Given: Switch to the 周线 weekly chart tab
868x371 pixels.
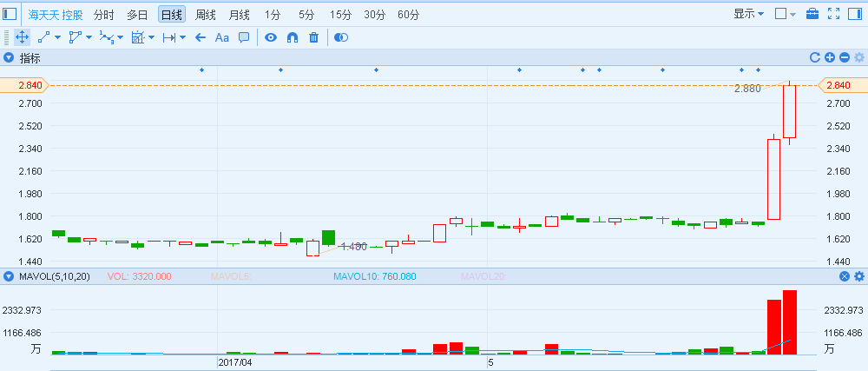Looking at the screenshot, I should click(x=206, y=15).
